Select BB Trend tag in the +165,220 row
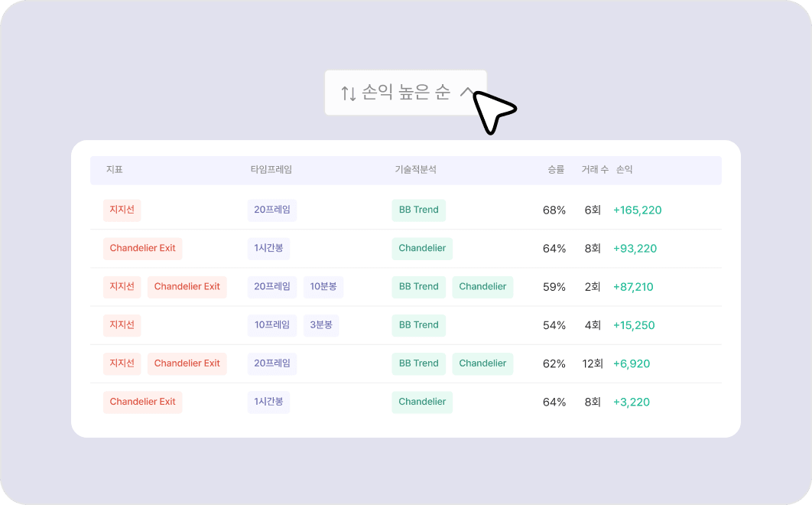The width and height of the screenshot is (812, 505). [418, 210]
